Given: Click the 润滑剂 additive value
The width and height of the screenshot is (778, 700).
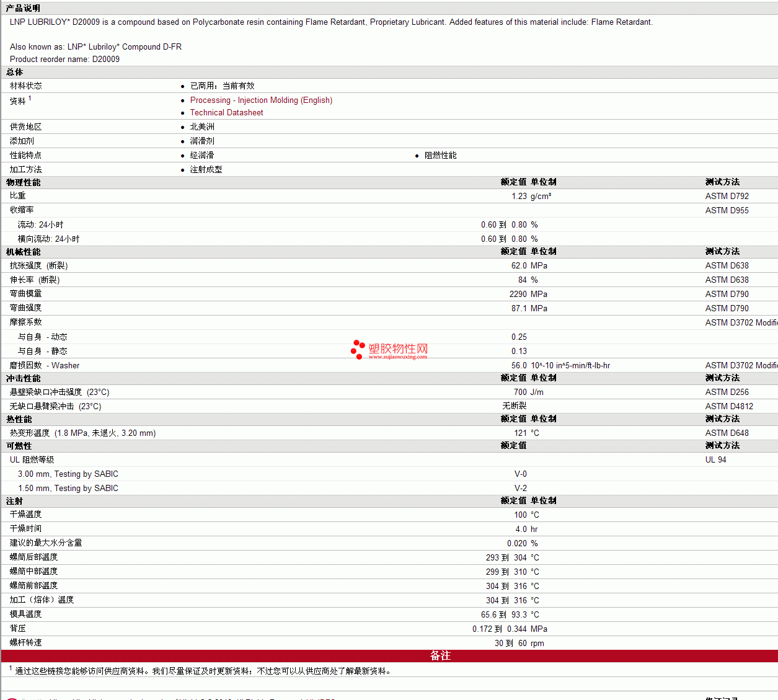Looking at the screenshot, I should (202, 141).
